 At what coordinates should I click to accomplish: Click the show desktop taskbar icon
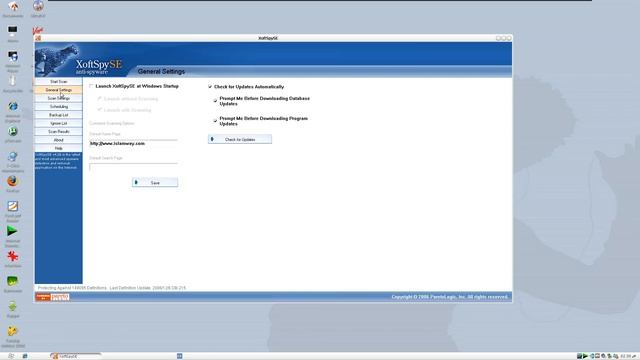coord(24,356)
